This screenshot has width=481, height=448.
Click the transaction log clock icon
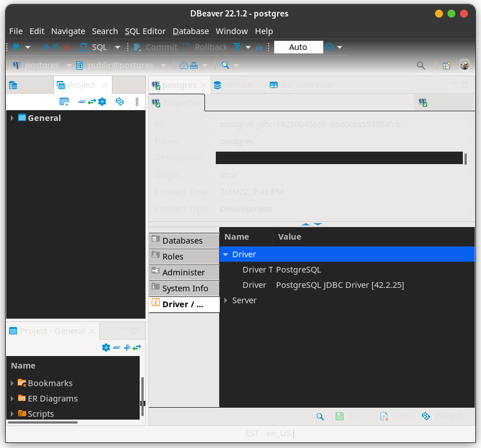(329, 47)
